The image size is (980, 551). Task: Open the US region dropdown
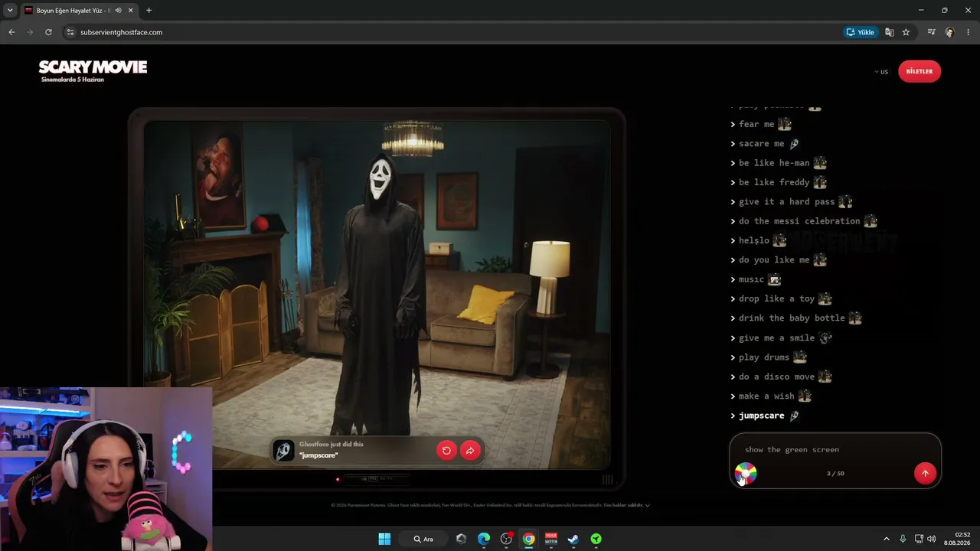[881, 72]
